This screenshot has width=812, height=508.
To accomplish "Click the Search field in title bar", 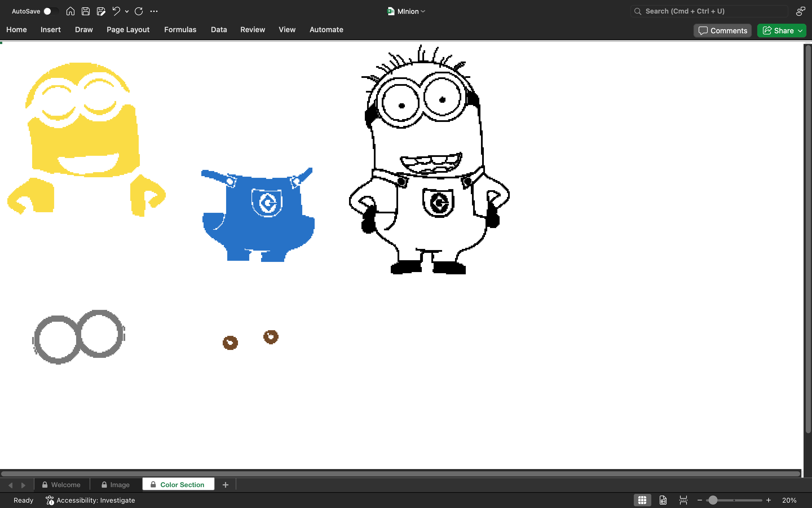I will pos(709,11).
